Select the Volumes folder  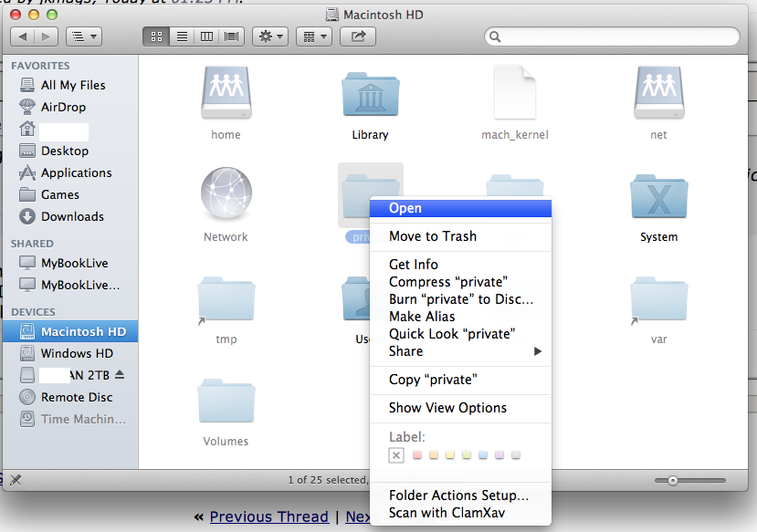click(226, 401)
